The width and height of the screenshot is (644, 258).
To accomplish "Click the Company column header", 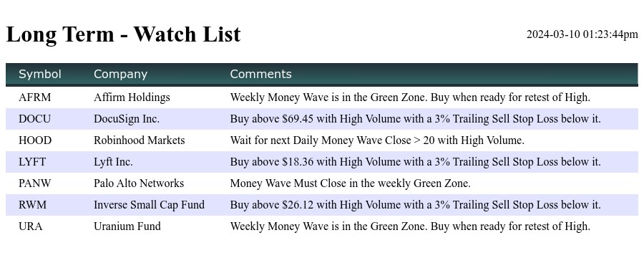I will pyautogui.click(x=120, y=74).
